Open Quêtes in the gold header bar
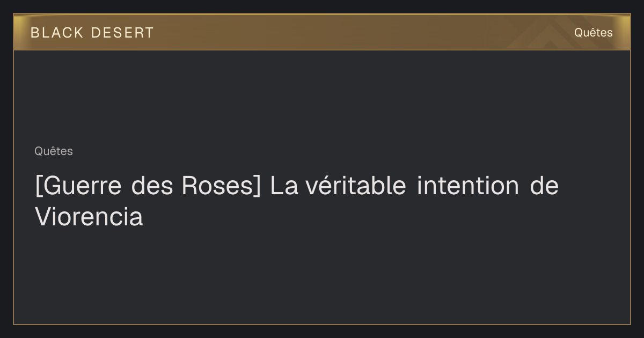This screenshot has width=644, height=338. pyautogui.click(x=593, y=32)
